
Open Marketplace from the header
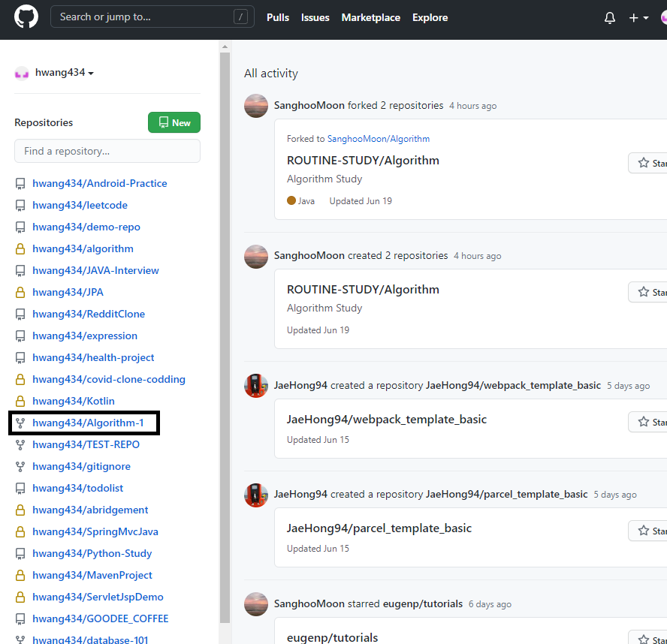pyautogui.click(x=370, y=17)
